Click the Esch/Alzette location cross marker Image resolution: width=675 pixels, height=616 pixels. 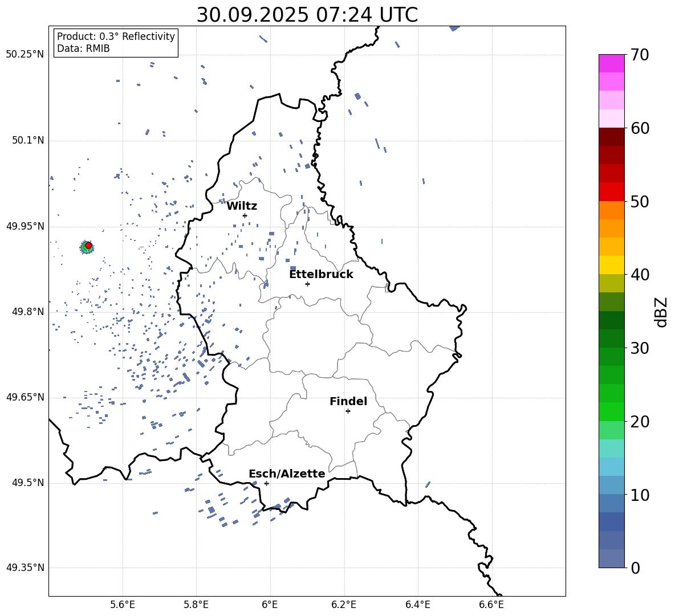[266, 483]
